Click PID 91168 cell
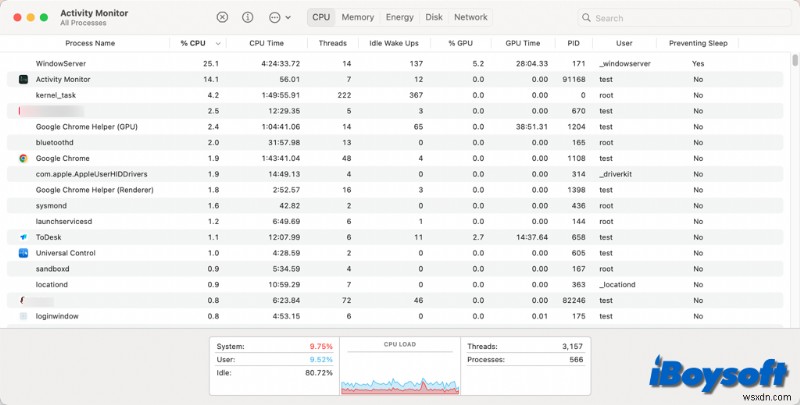 pyautogui.click(x=573, y=80)
